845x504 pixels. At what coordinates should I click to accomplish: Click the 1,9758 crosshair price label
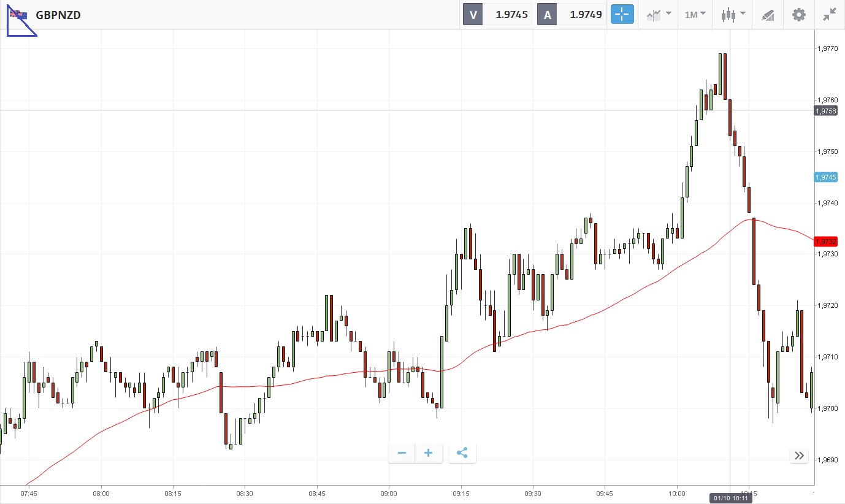click(825, 110)
